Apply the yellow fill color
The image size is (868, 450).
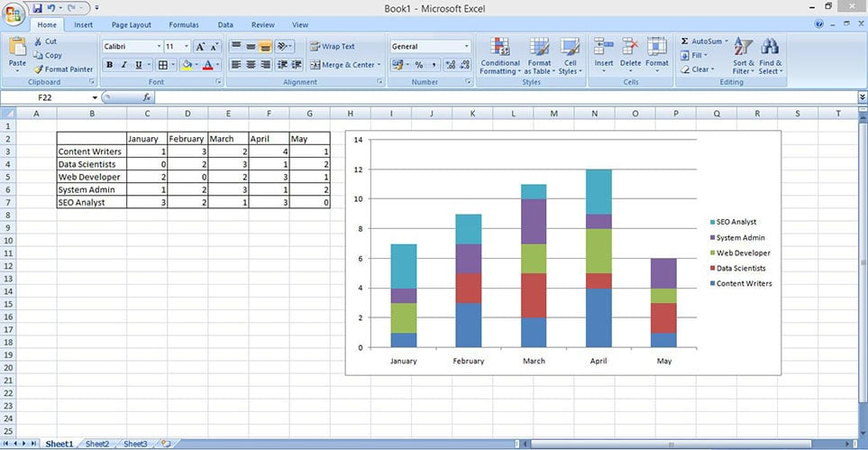tap(187, 65)
